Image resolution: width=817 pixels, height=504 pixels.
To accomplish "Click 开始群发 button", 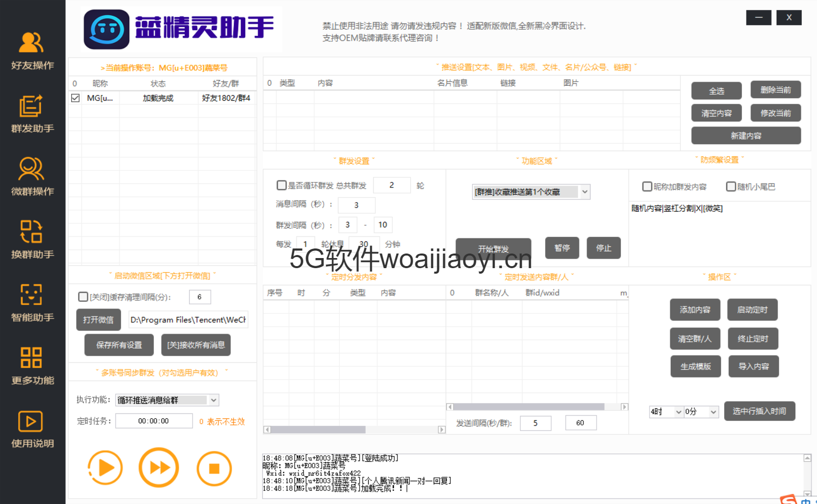I will tap(493, 249).
